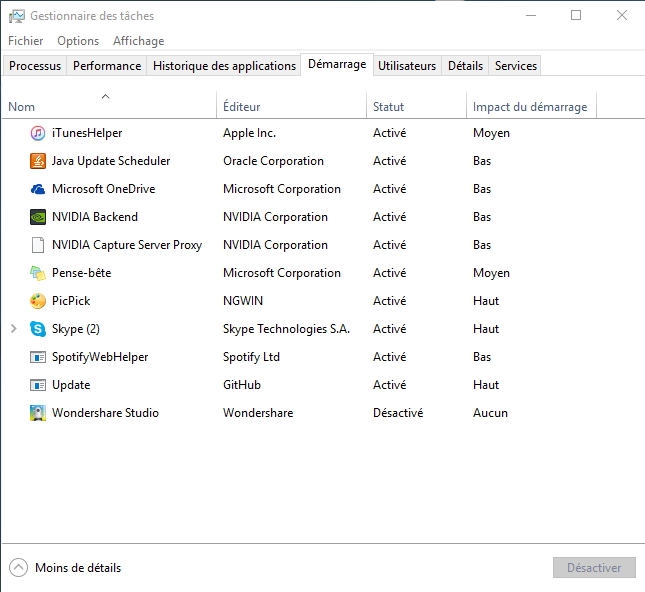This screenshot has width=645, height=592.
Task: Click the Microsoft OneDrive cloud icon
Action: coord(38,189)
